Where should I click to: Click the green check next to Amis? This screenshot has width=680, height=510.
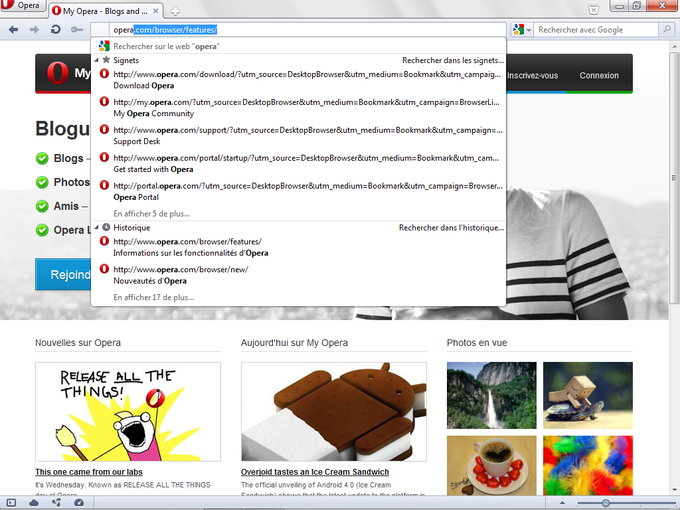[x=42, y=206]
